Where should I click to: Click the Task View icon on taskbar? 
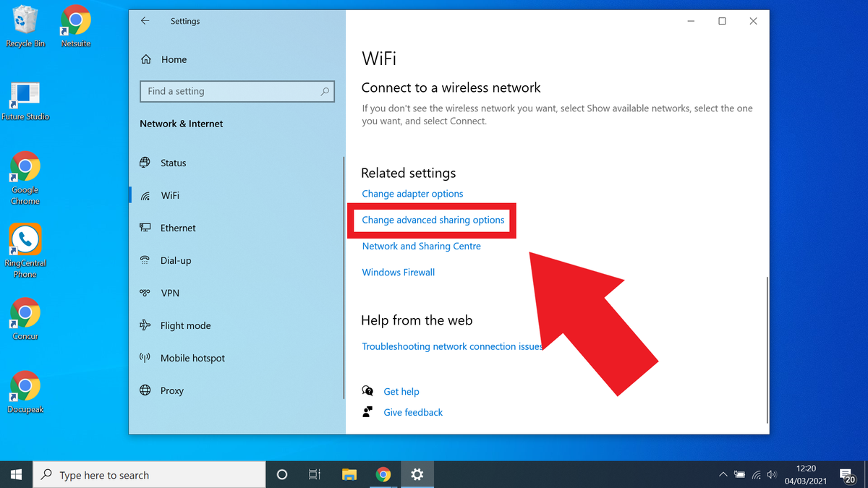[314, 474]
